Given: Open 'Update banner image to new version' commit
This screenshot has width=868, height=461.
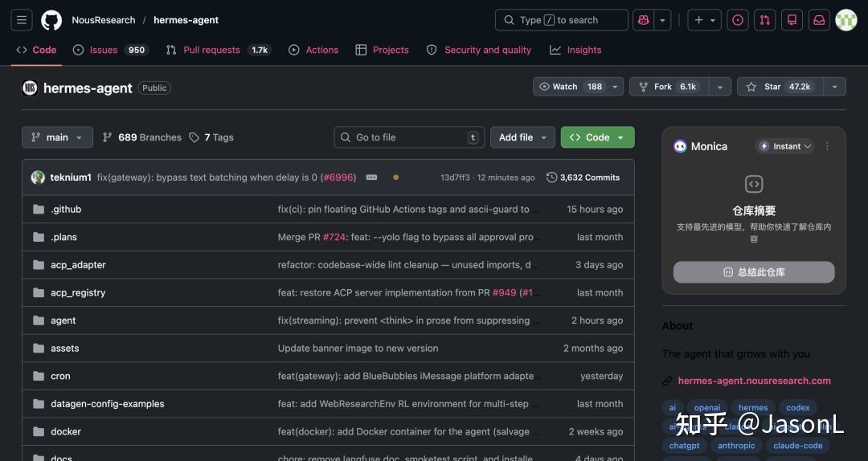Looking at the screenshot, I should [358, 348].
